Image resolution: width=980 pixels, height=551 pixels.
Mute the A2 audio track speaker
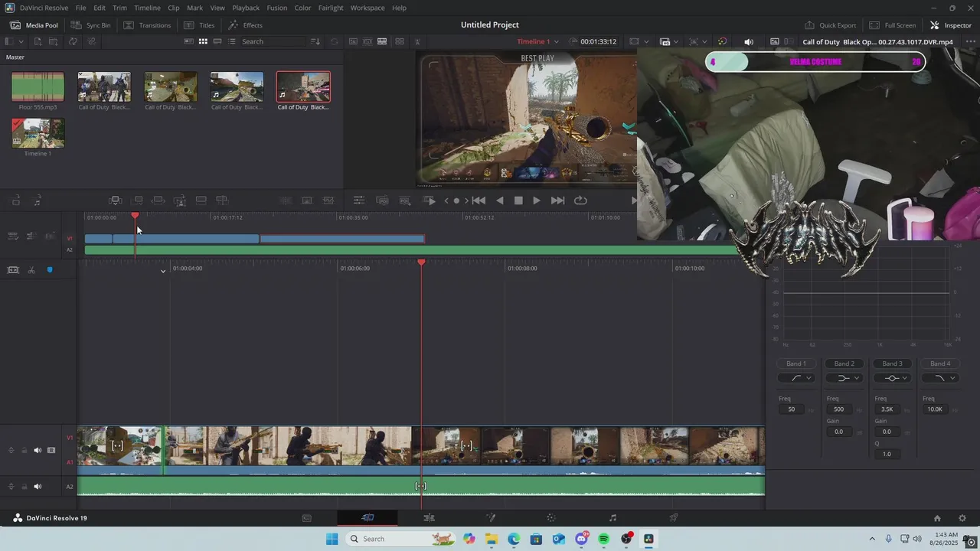coord(38,487)
